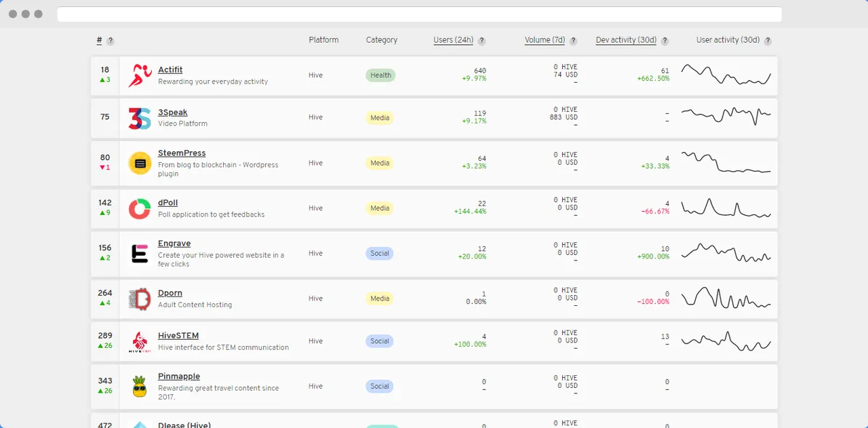This screenshot has height=428, width=868.
Task: Open the HiveSTEM app link
Action: click(x=178, y=336)
